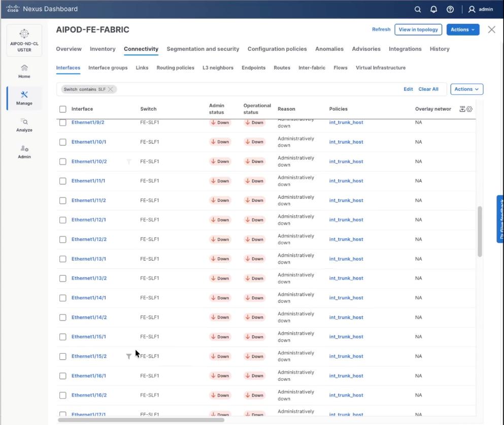This screenshot has width=504, height=425.
Task: Open the table Actions dropdown
Action: [466, 89]
